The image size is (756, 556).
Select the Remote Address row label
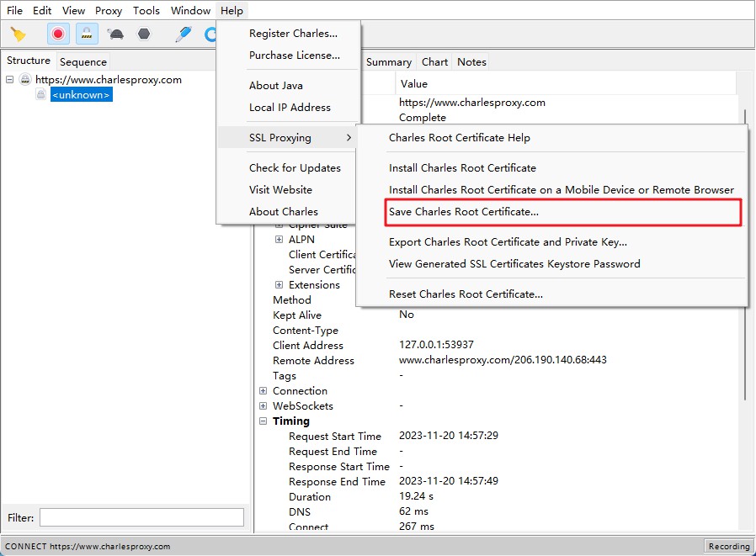click(313, 360)
